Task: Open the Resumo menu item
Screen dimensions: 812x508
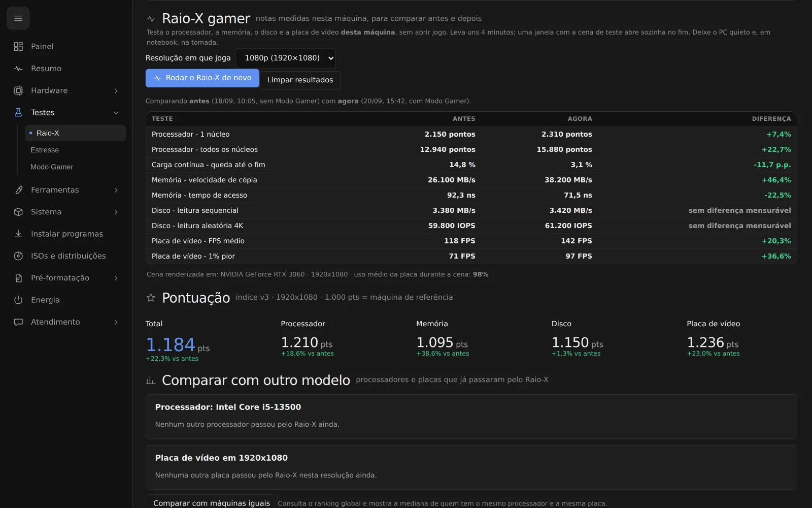Action: pos(66,69)
